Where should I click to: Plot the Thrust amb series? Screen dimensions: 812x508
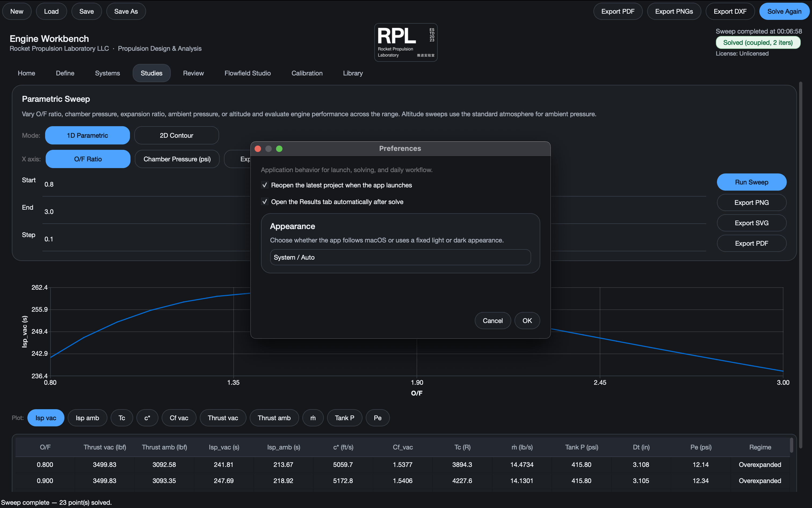[x=274, y=418]
